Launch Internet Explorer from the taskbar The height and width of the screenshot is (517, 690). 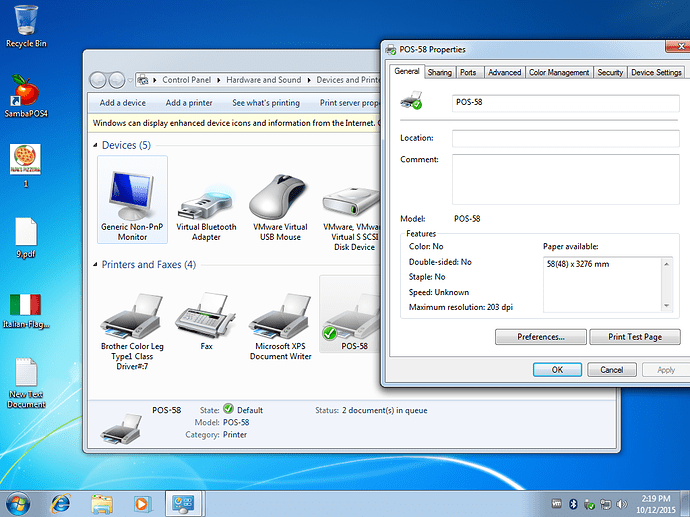(61, 504)
